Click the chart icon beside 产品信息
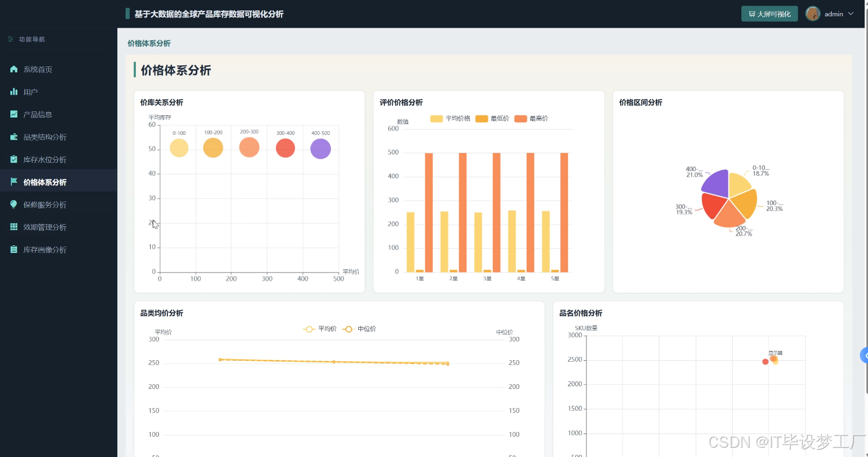868x457 pixels. [x=14, y=114]
